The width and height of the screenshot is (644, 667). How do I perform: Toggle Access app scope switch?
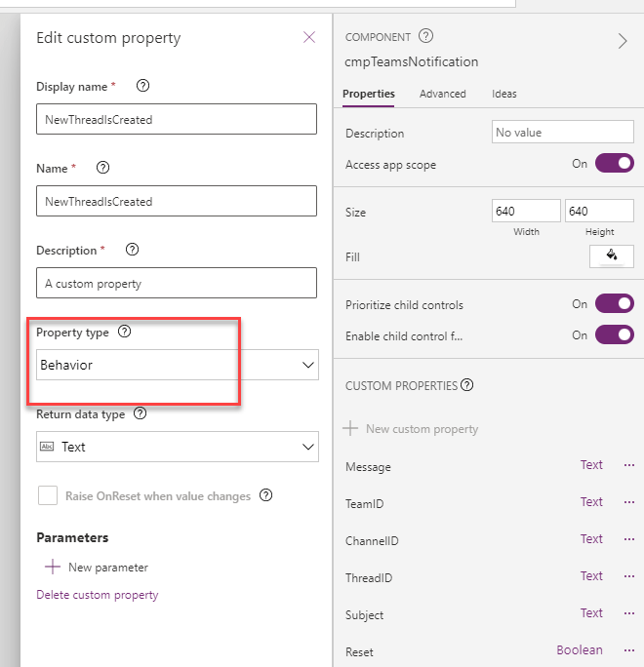[614, 164]
